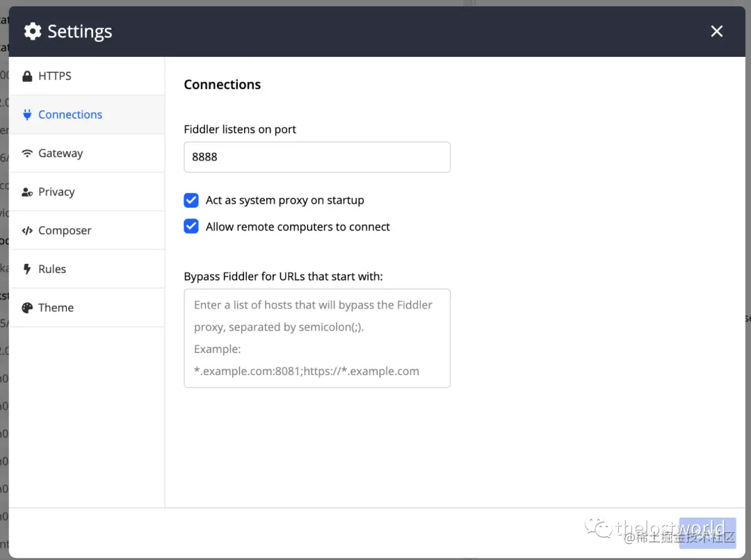This screenshot has width=751, height=560.
Task: Click the Composer code icon
Action: 27,231
